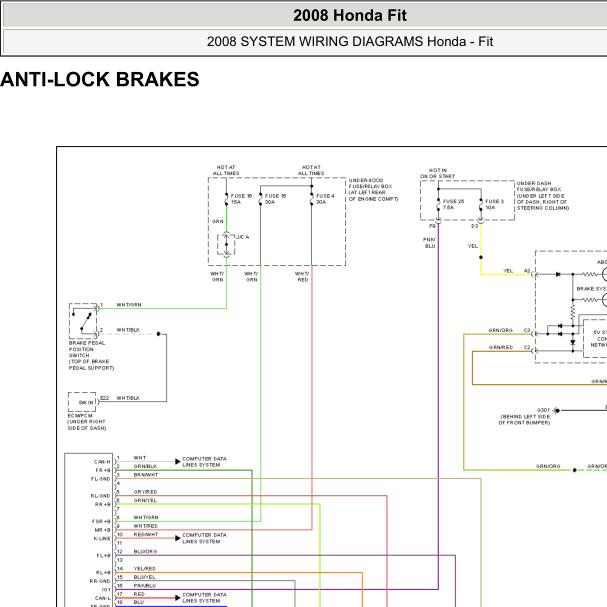Click the 'J/C A' junction connector label
The height and width of the screenshot is (607, 607).
point(243,237)
